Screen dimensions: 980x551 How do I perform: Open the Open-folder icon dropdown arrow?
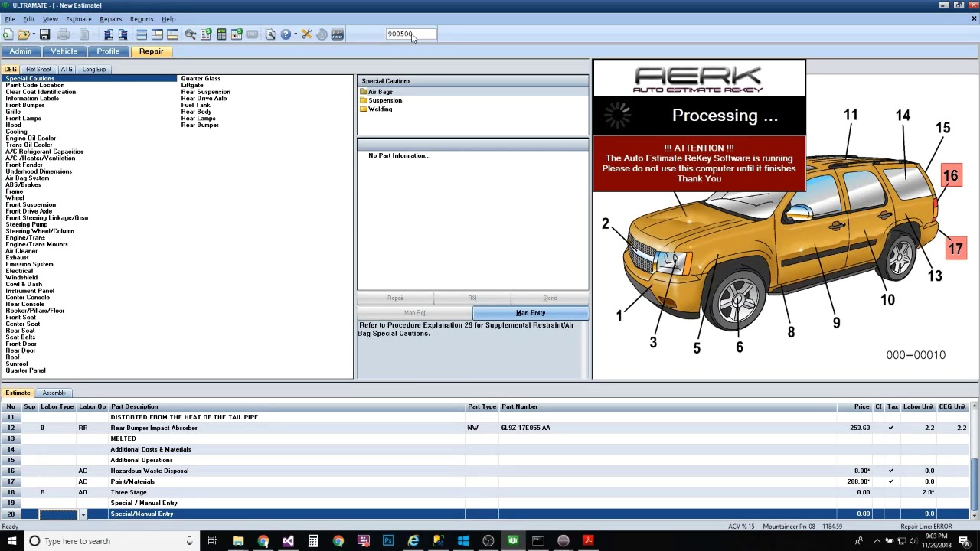32,34
